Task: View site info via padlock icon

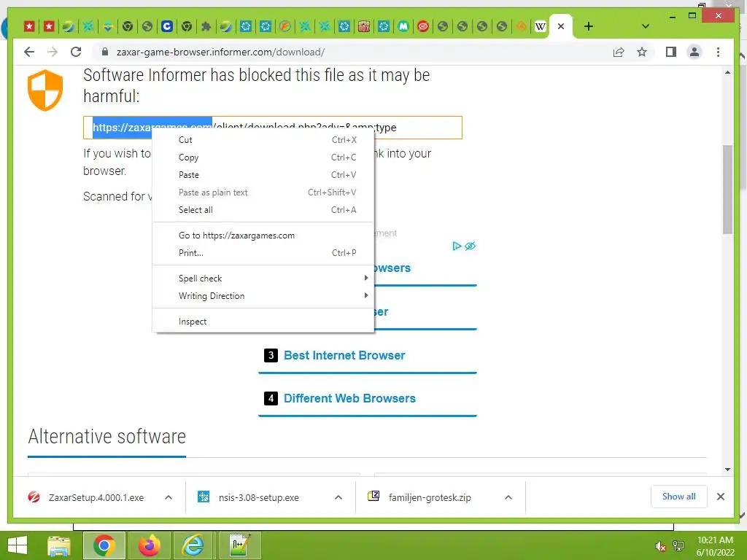Action: (x=105, y=52)
